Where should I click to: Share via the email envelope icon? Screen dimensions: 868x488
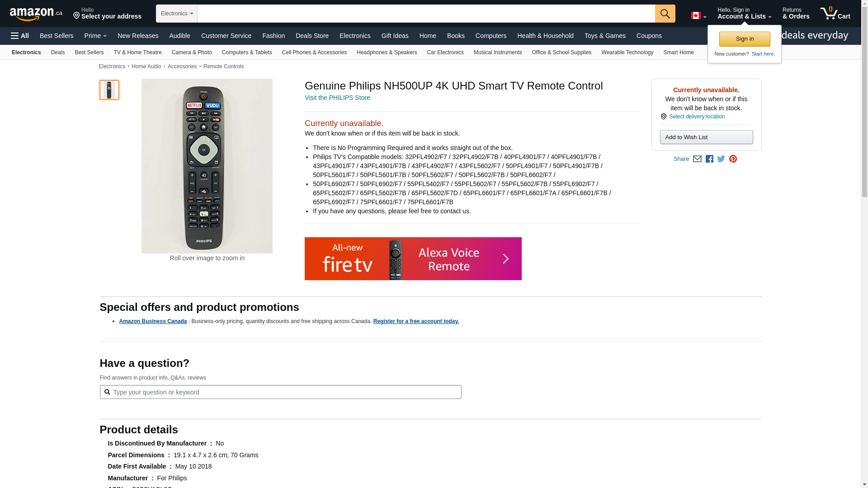click(x=697, y=159)
